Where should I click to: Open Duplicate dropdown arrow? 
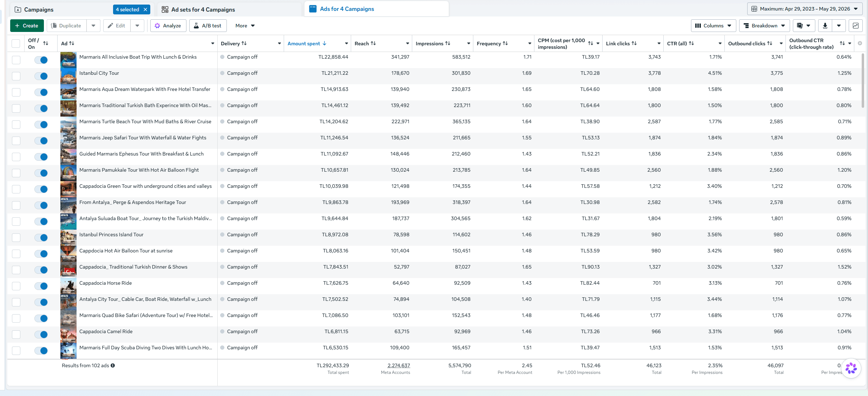click(x=93, y=26)
